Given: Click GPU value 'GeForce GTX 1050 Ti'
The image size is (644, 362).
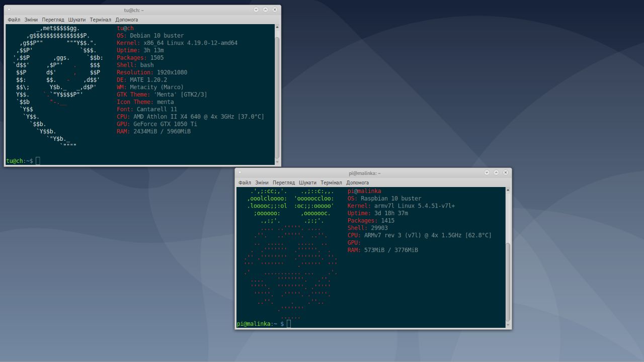Looking at the screenshot, I should point(166,124).
